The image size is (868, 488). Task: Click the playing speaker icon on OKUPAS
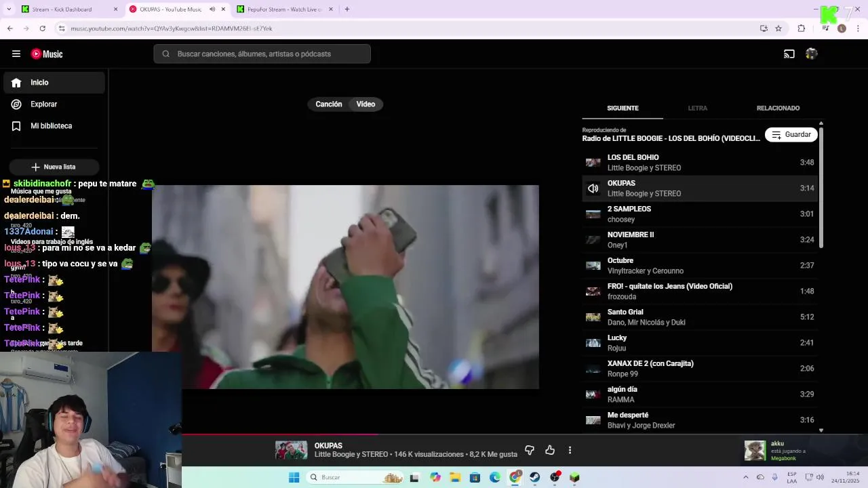click(x=593, y=188)
